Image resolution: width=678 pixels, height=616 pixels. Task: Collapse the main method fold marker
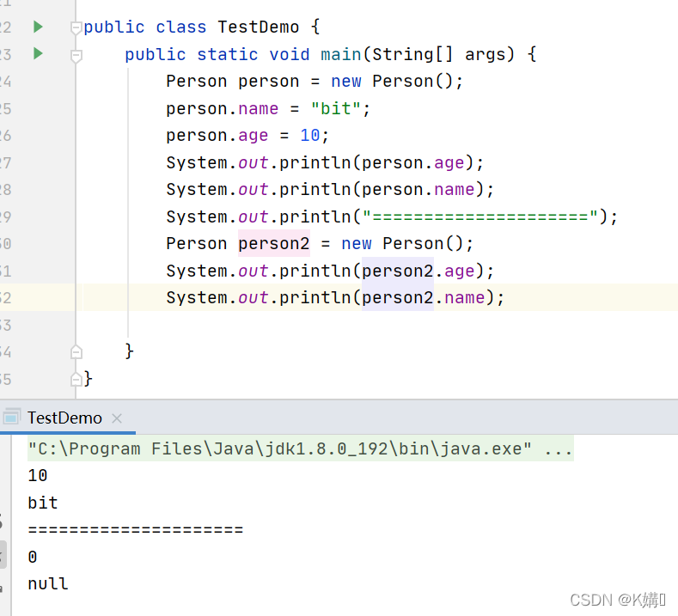(x=76, y=55)
